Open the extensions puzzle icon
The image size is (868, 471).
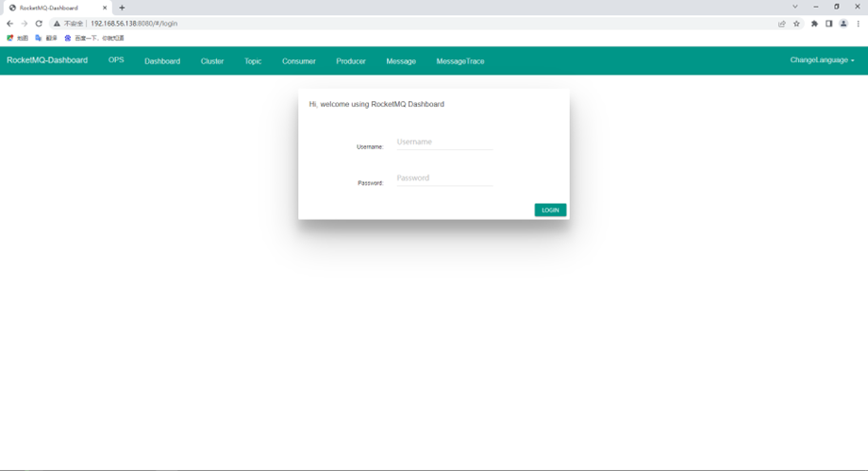[814, 24]
